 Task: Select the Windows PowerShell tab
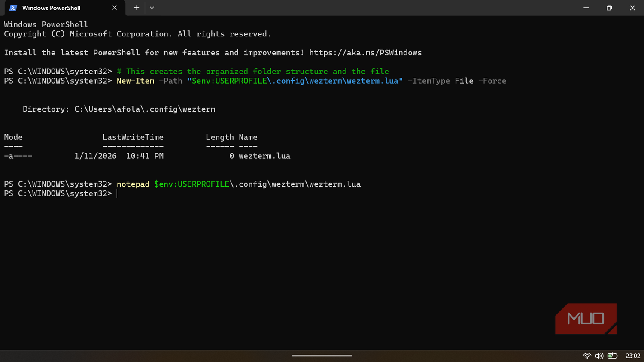pos(64,8)
